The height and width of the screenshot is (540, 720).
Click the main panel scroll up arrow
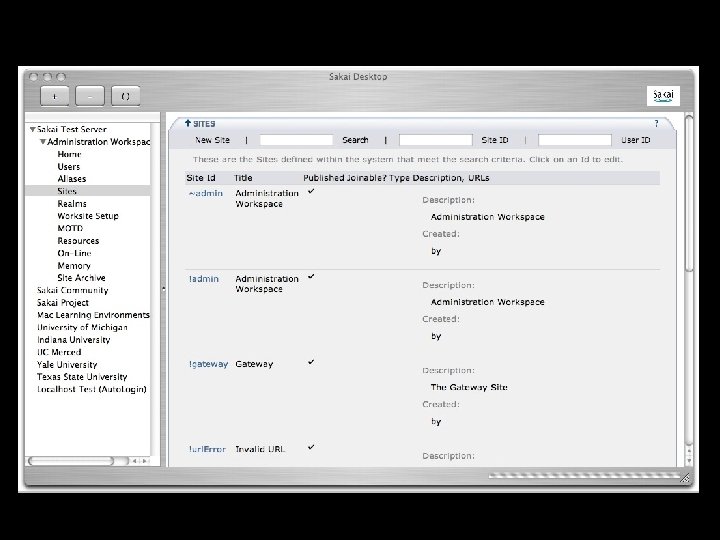689,450
